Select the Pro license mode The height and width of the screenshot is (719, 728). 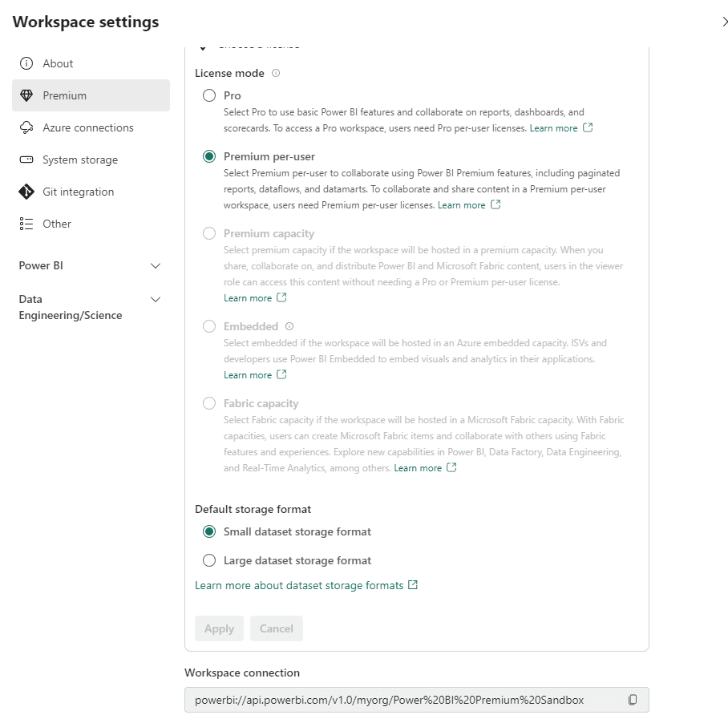click(209, 95)
